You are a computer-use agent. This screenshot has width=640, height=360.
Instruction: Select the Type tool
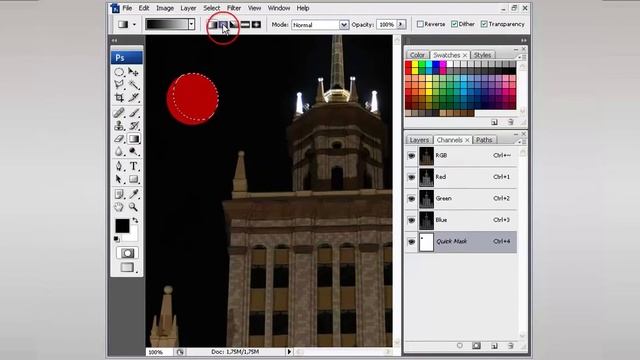133,166
